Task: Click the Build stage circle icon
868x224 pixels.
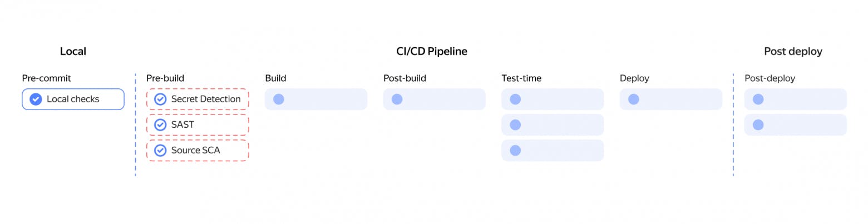Action: tap(279, 99)
